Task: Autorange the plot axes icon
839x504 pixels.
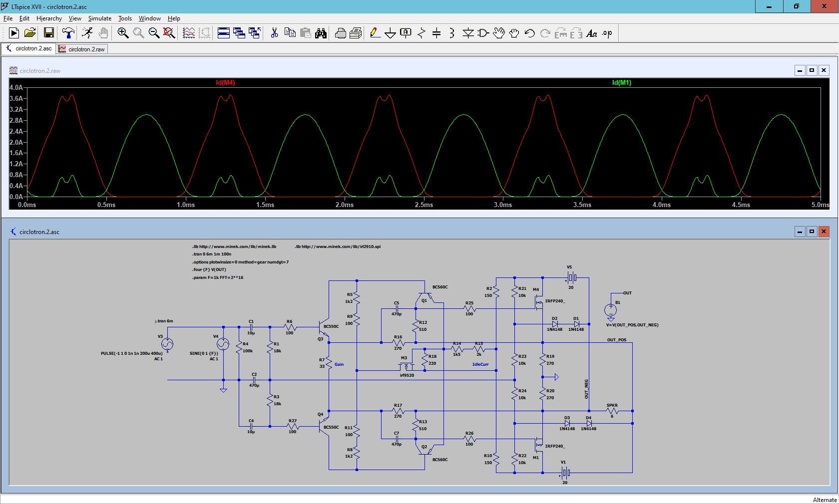Action: (189, 33)
